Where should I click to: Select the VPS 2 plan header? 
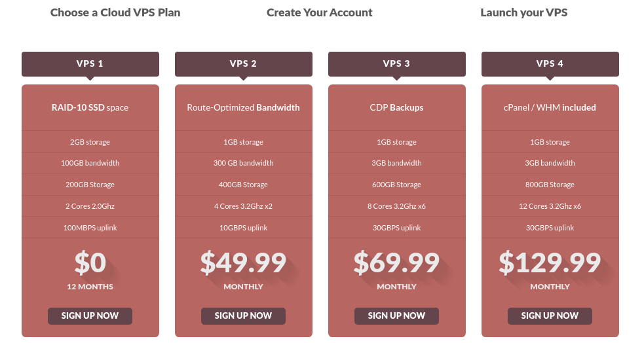244,64
